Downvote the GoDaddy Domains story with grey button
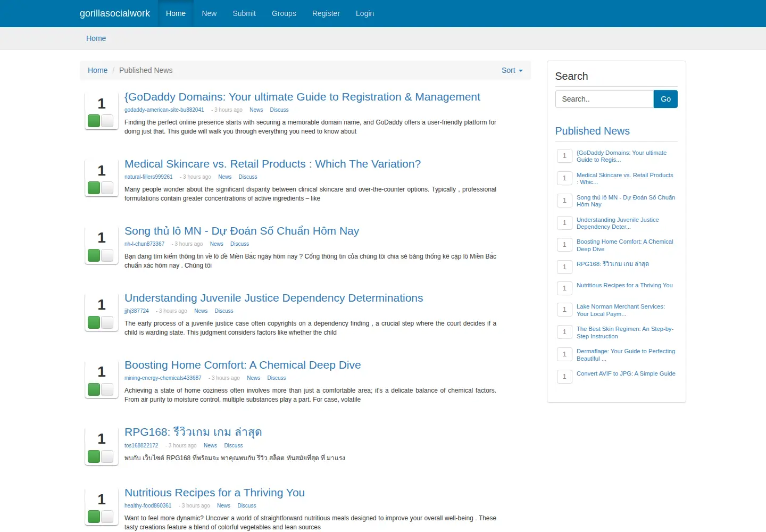Viewport: 766px width, 532px height. (107, 121)
